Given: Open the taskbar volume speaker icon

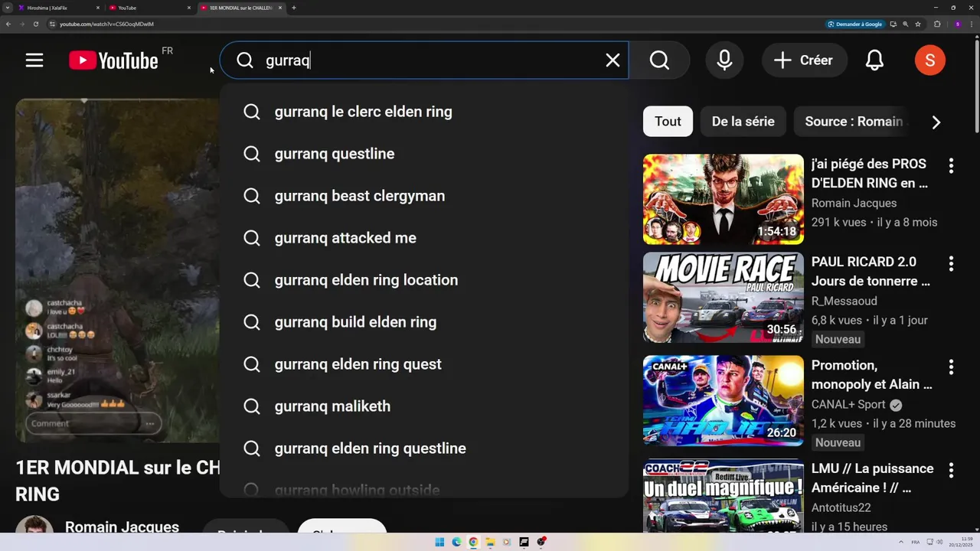Looking at the screenshot, I should pyautogui.click(x=939, y=542).
